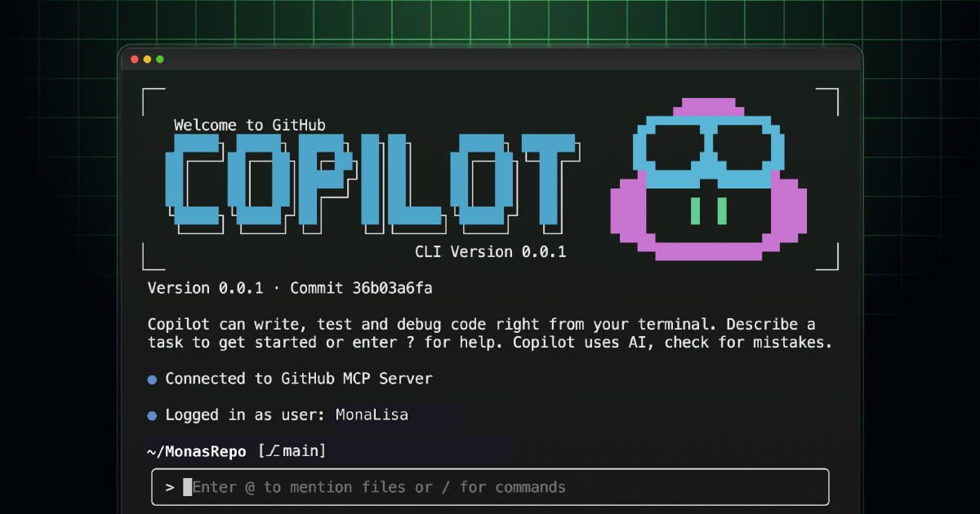Click the blinking cursor block in the input
Image resolution: width=980 pixels, height=514 pixels.
[x=187, y=487]
